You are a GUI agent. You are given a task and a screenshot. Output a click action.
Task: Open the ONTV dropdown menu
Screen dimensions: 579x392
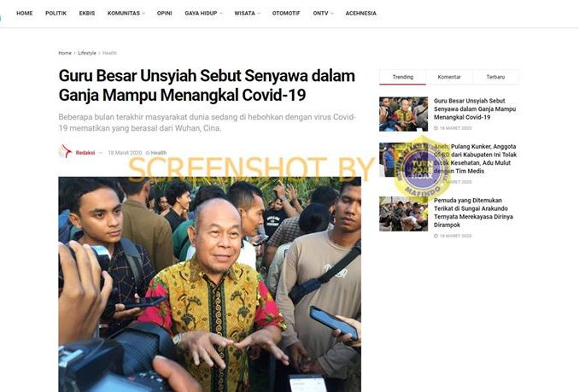pyautogui.click(x=323, y=14)
